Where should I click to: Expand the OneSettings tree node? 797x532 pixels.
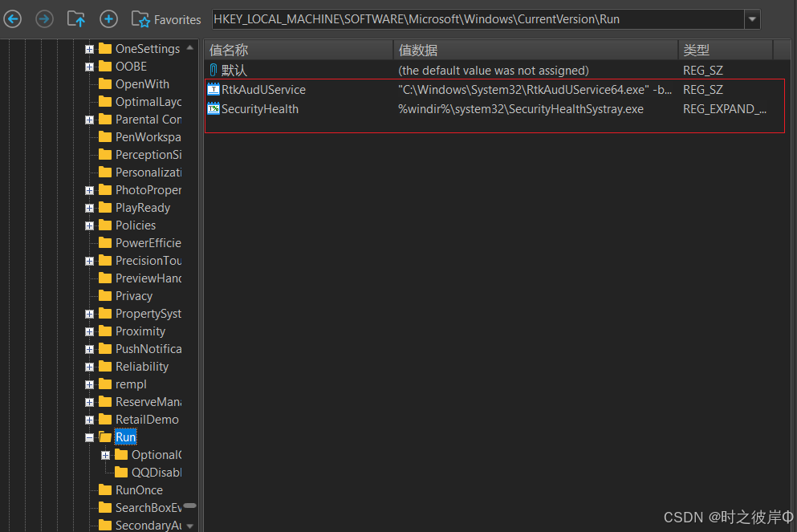[89, 49]
